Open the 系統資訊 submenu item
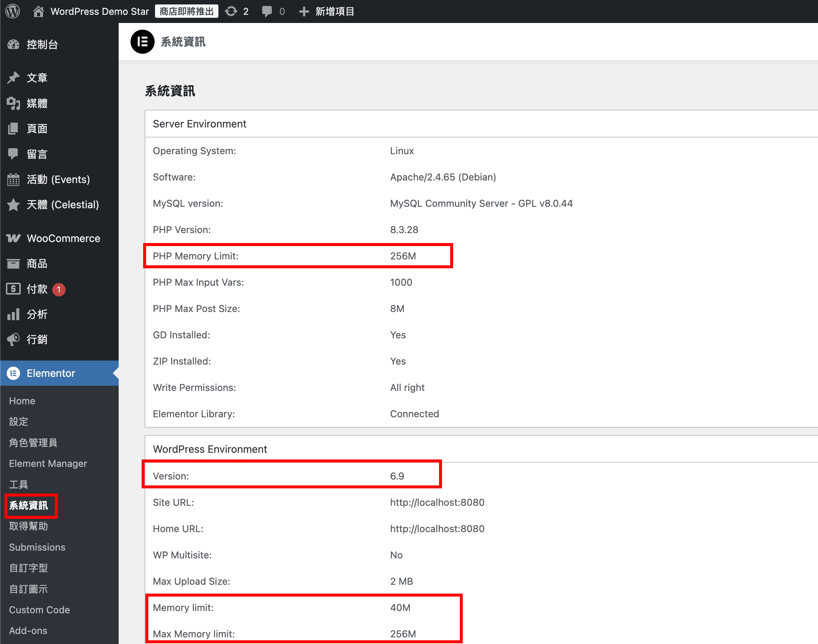 [x=29, y=505]
